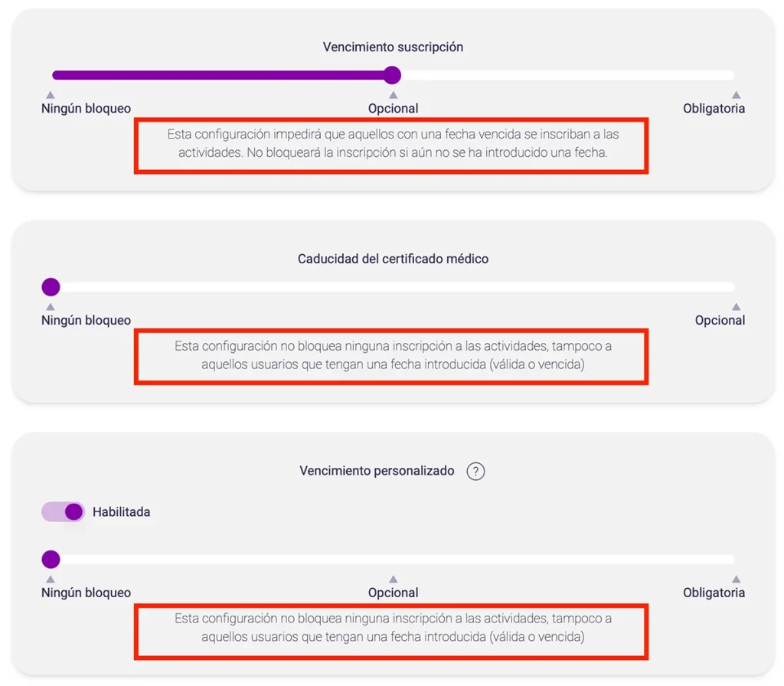This screenshot has width=784, height=686.
Task: Click triangle above Ningún bloqueo in certificado médico
Action: pyautogui.click(x=51, y=307)
